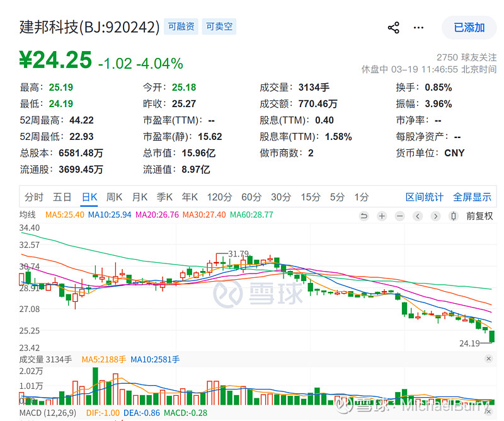The image size is (504, 421).
Task: Switch to the 15分 chart tab
Action: tap(311, 197)
